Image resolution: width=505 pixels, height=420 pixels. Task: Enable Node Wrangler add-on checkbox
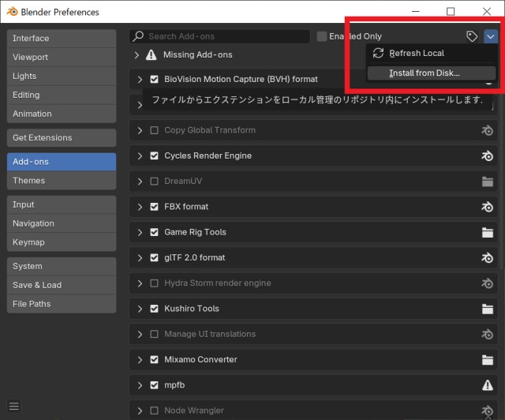point(155,411)
